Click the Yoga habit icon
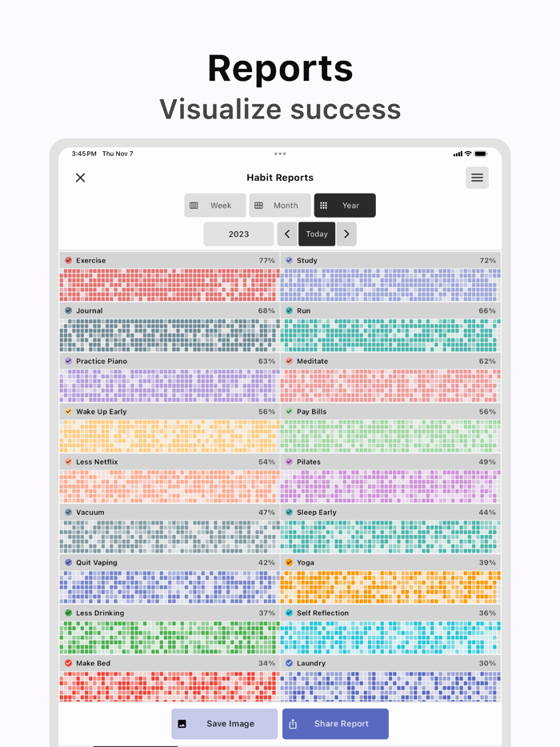 pos(288,562)
